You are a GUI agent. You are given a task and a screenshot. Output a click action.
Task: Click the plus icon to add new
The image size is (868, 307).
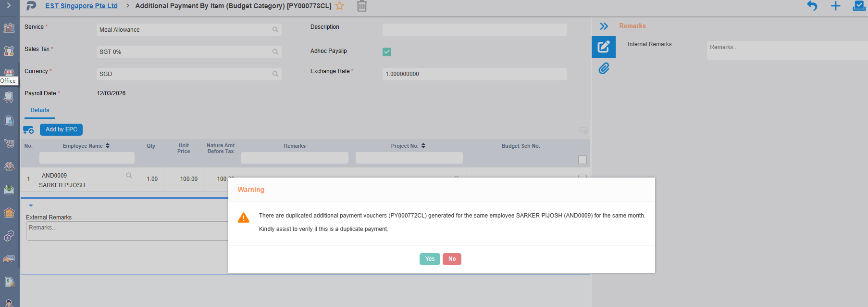[x=835, y=6]
